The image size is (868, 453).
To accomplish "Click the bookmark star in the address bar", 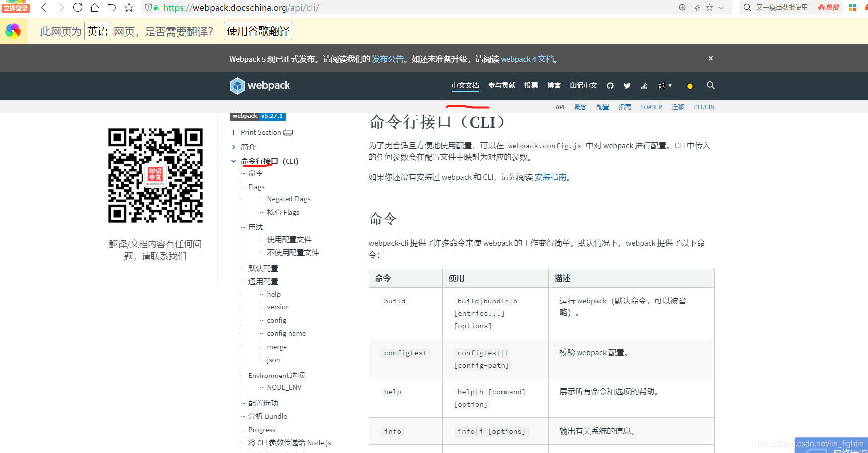I will coord(128,7).
